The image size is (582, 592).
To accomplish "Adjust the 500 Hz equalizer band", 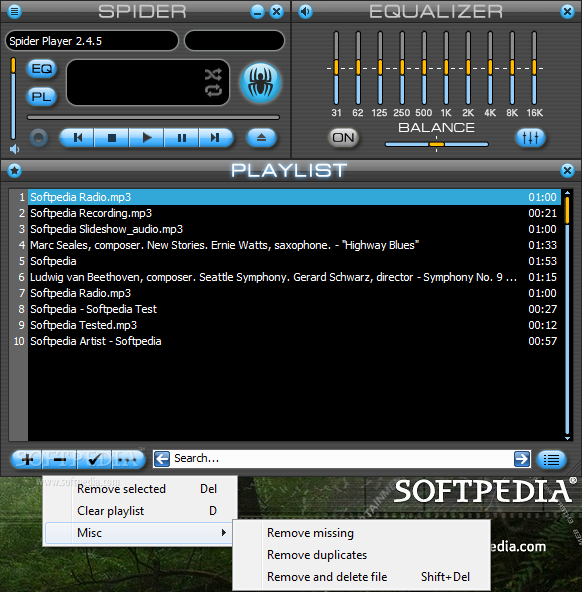I will click(424, 68).
